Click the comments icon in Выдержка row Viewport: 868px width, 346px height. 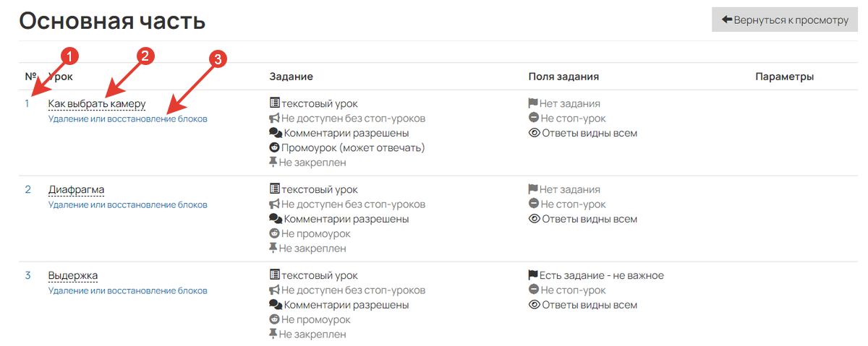(276, 305)
